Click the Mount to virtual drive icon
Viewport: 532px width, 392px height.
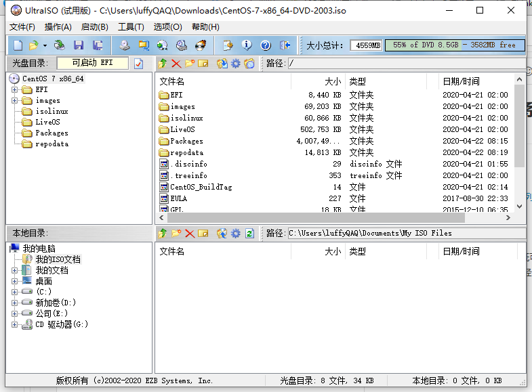point(182,45)
